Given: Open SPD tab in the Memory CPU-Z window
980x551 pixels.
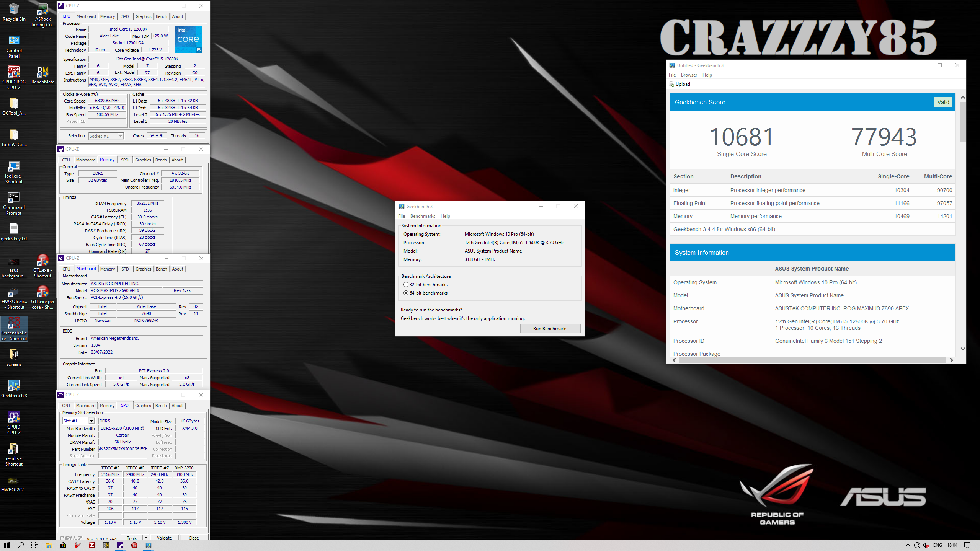Looking at the screenshot, I should tap(125, 160).
